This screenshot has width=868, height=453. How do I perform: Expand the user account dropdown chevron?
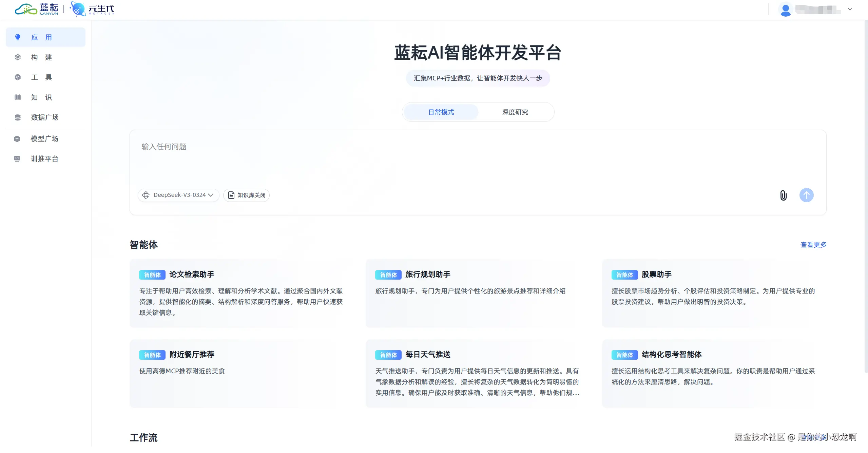(x=850, y=10)
